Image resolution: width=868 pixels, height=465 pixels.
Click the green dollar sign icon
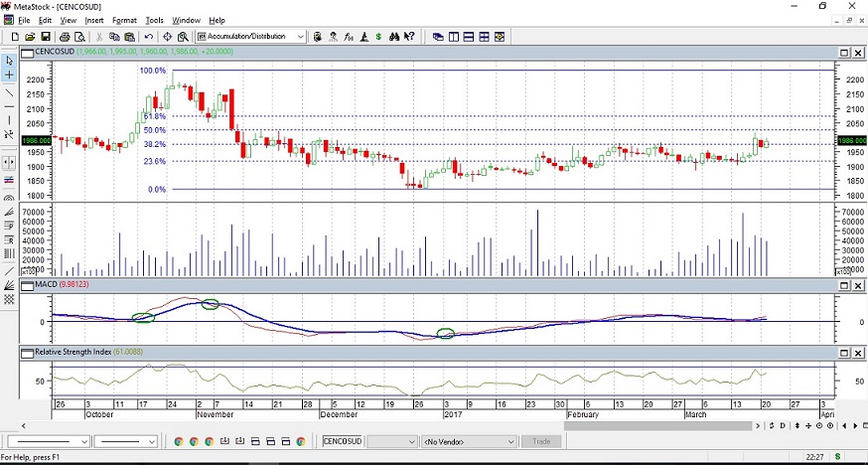378,37
